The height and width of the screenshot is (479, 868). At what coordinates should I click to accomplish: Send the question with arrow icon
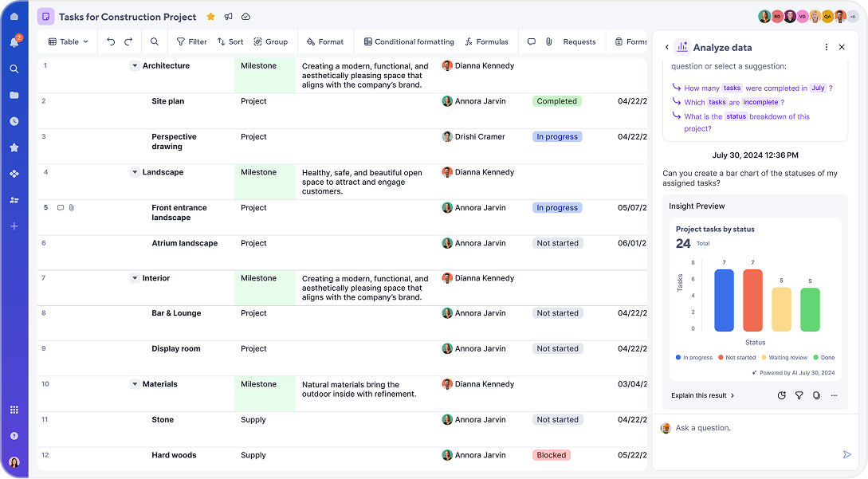click(846, 454)
